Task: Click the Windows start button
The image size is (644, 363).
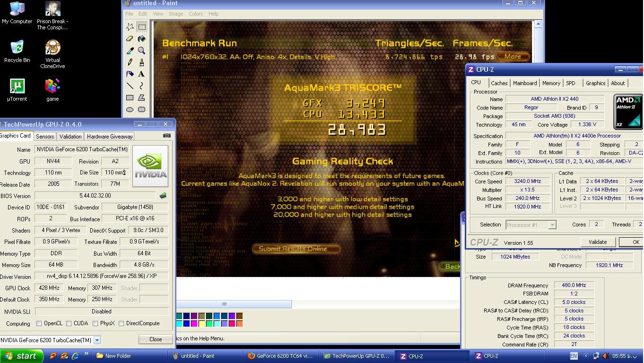Action: [22, 356]
